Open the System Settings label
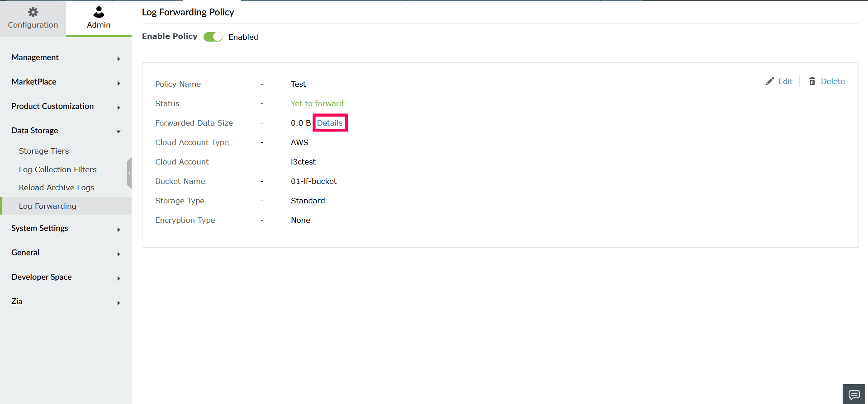The width and height of the screenshot is (868, 404). tap(40, 228)
